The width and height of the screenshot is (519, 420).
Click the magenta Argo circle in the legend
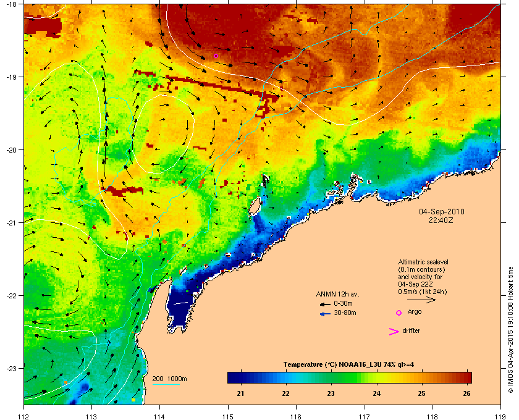coord(399,313)
